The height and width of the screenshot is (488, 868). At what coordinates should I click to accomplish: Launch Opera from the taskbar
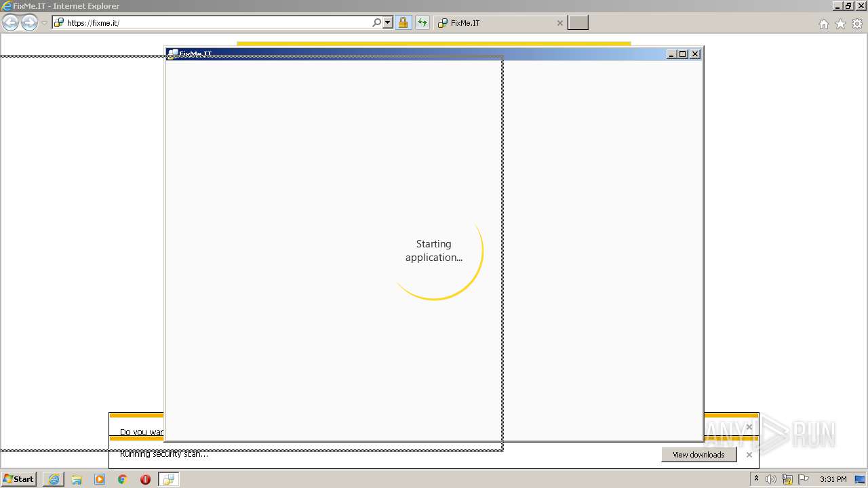coord(145,479)
